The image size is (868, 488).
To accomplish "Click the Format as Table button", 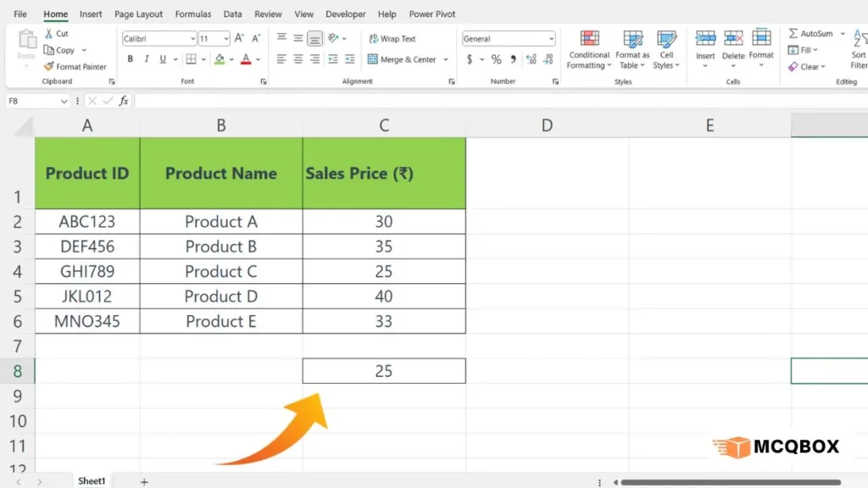I will (632, 51).
